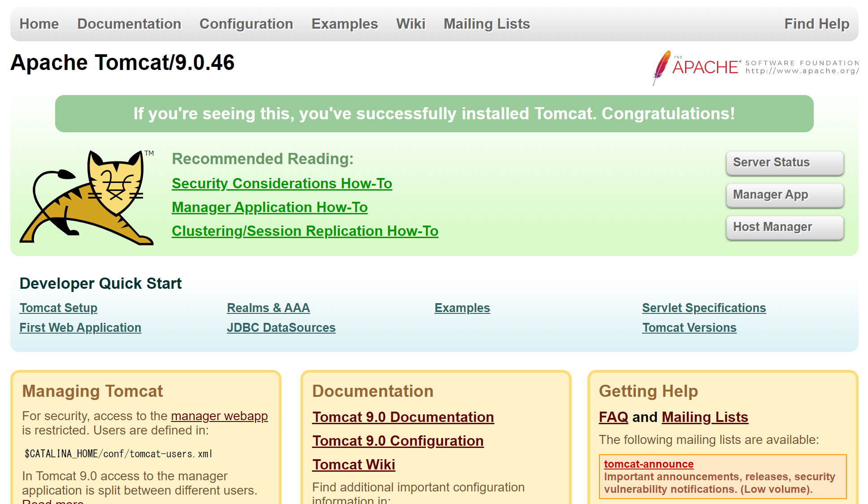The height and width of the screenshot is (504, 868).
Task: Open Wiki from the navigation bar
Action: pos(410,24)
